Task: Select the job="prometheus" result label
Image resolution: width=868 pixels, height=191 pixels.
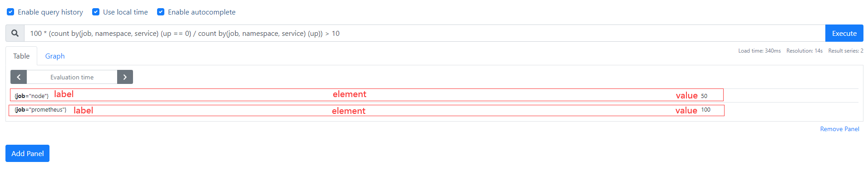Action: coord(40,110)
